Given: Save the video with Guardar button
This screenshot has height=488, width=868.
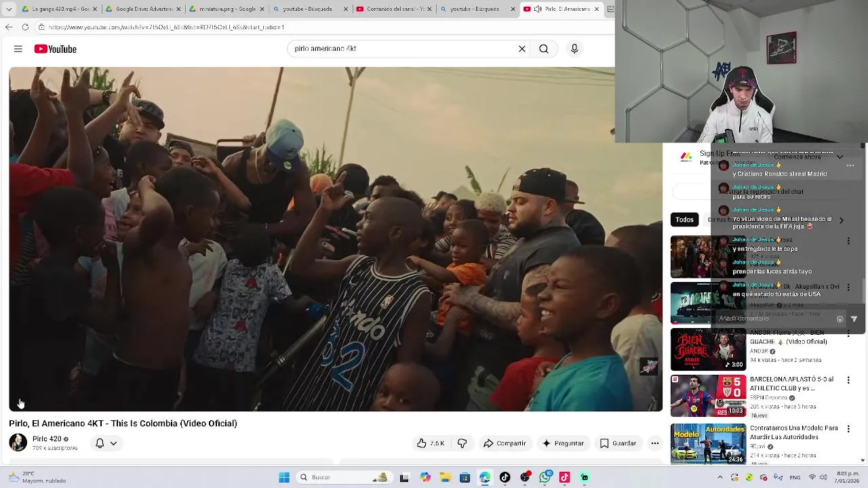Looking at the screenshot, I should [x=618, y=443].
